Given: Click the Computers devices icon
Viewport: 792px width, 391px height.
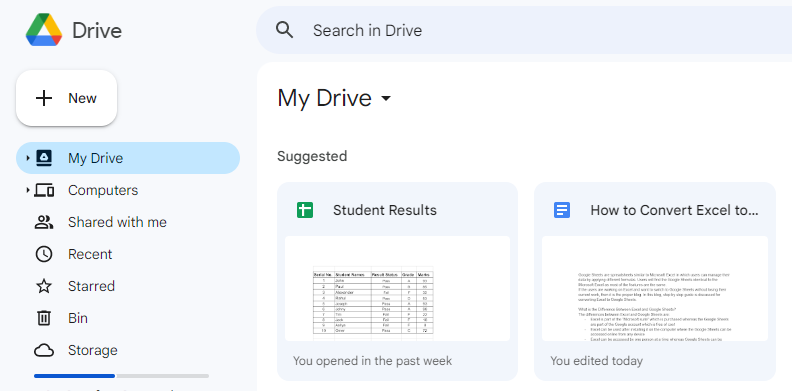Looking at the screenshot, I should pos(44,190).
